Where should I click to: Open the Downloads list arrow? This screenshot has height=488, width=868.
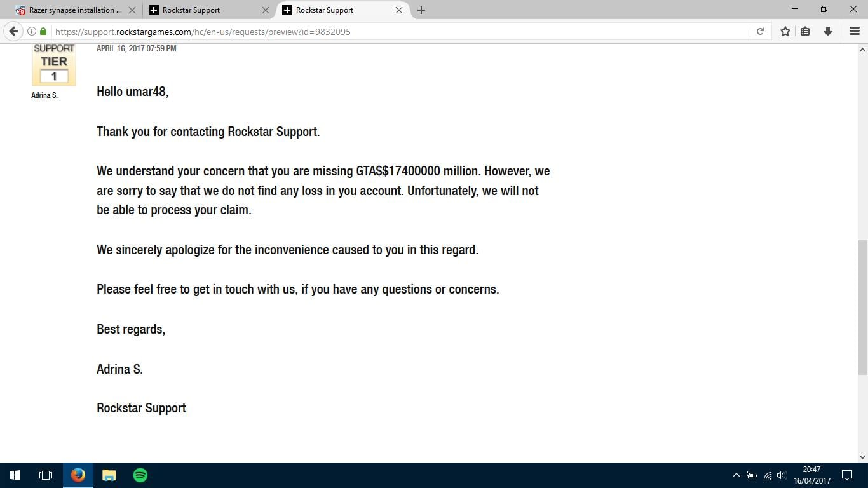pyautogui.click(x=827, y=31)
